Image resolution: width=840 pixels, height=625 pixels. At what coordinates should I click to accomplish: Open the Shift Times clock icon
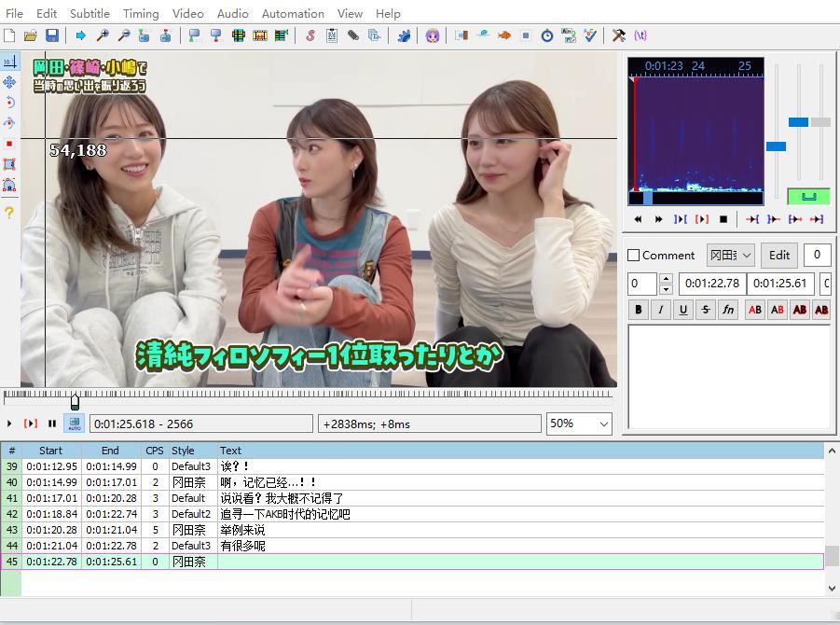547,35
